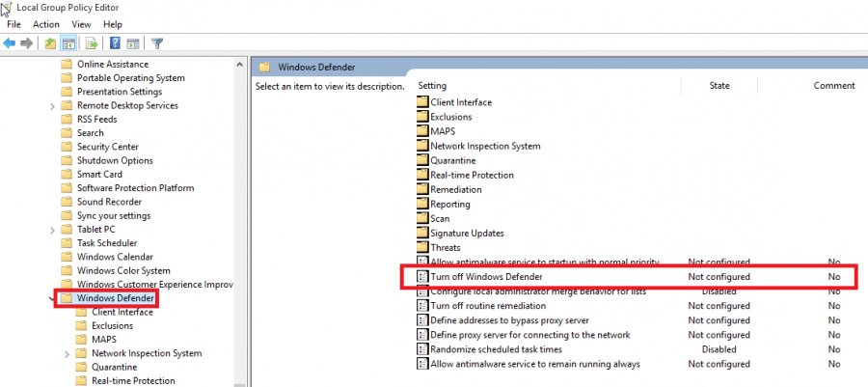Open the View menu
868x387 pixels.
tap(81, 24)
